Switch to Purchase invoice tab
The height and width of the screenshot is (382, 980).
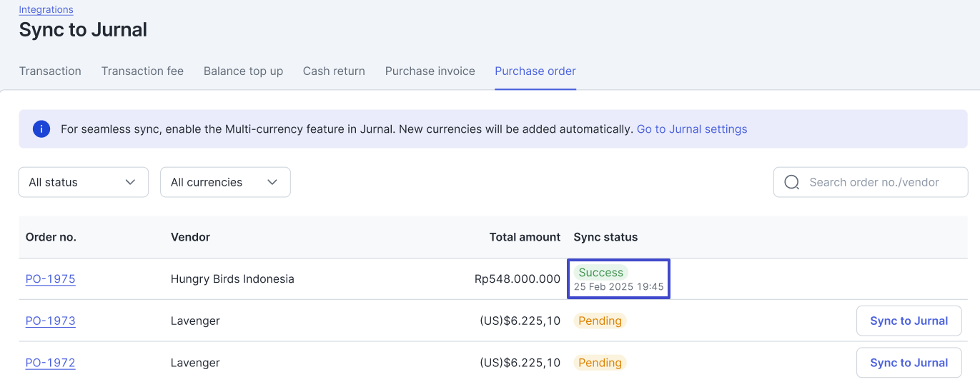tap(430, 71)
